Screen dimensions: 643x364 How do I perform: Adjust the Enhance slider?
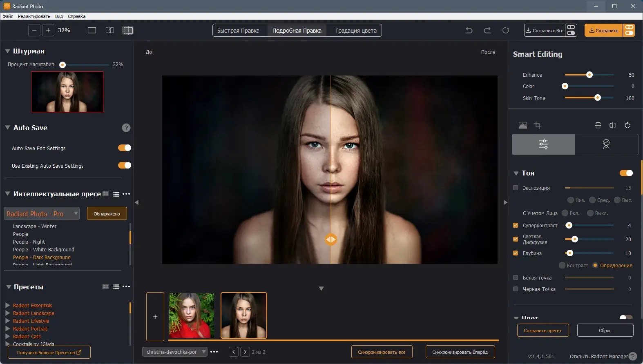[x=589, y=75]
